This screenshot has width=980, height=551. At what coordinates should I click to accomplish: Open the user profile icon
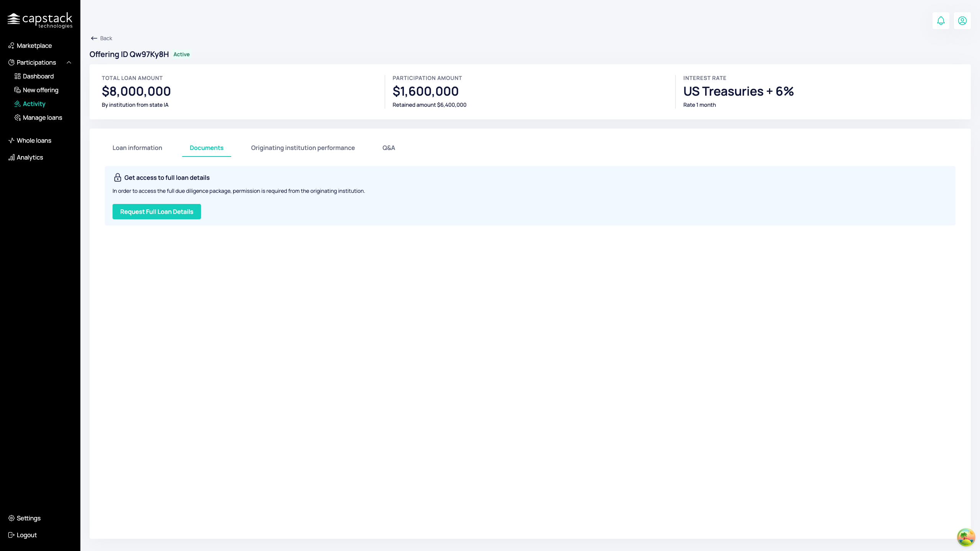(962, 21)
